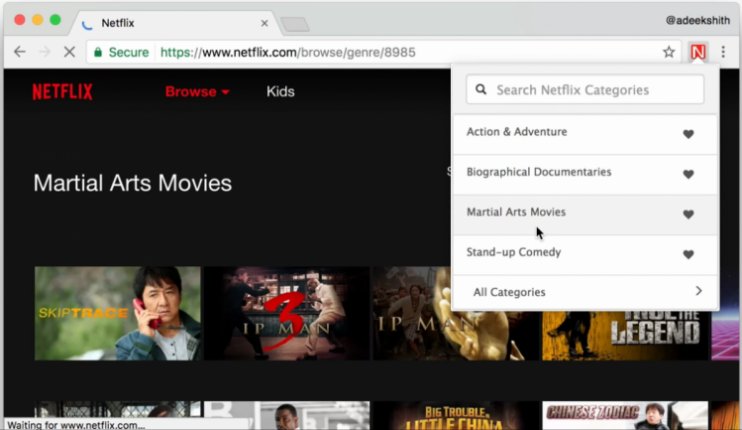Click the green Secure lock icon
This screenshot has height=430, width=742.
click(x=98, y=52)
